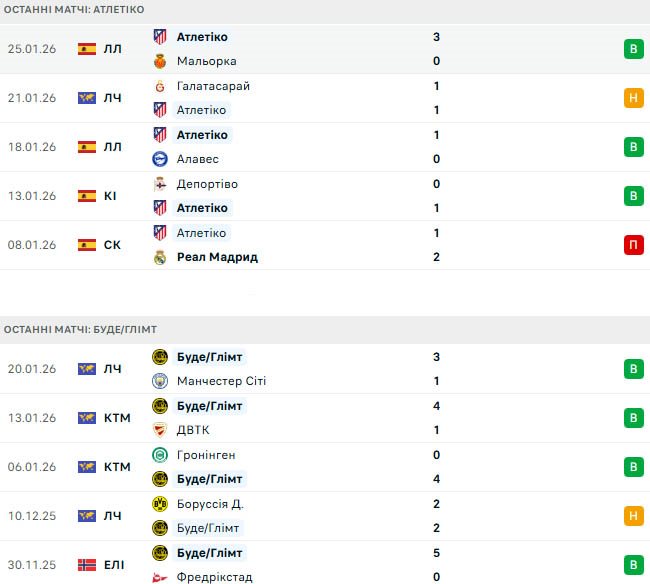The image size is (650, 584).
Task: Click the Galatasaray team crest icon
Action: pyautogui.click(x=159, y=86)
